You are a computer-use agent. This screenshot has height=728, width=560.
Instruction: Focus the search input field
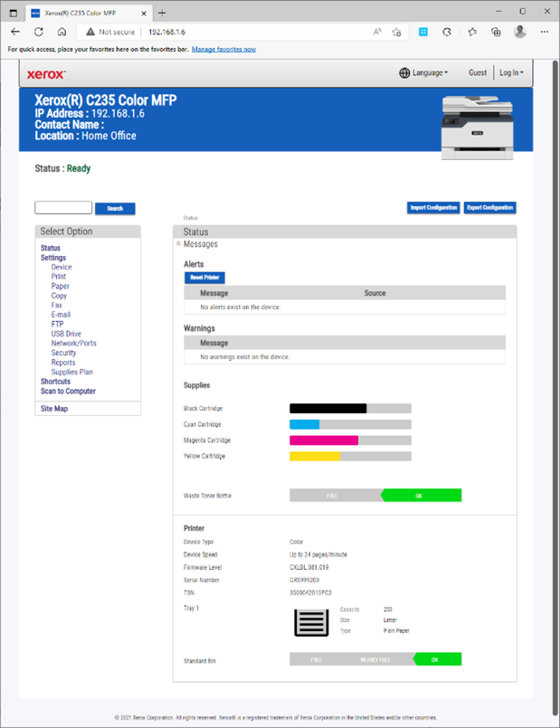pos(63,207)
